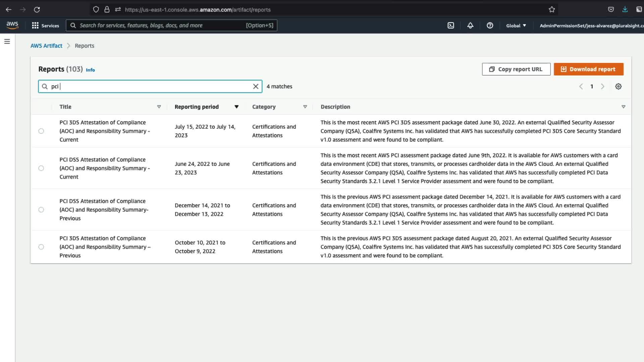Open the help question mark menu
The height and width of the screenshot is (362, 644).
(490, 25)
